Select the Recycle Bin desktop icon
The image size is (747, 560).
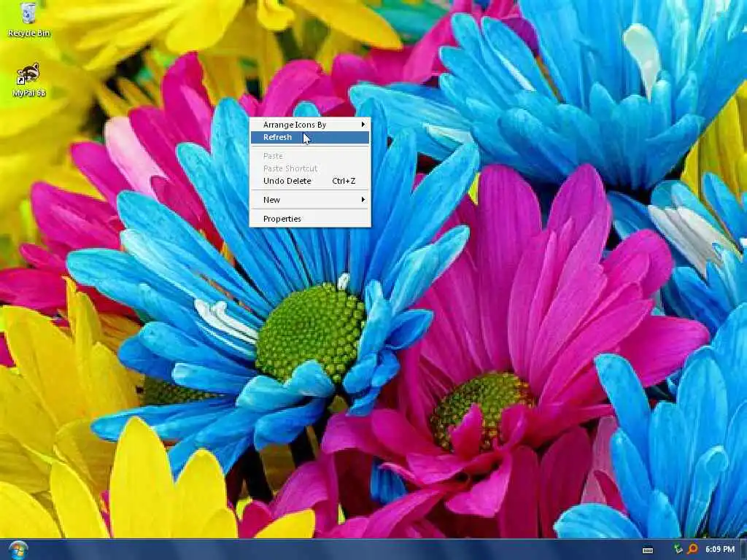28,20
